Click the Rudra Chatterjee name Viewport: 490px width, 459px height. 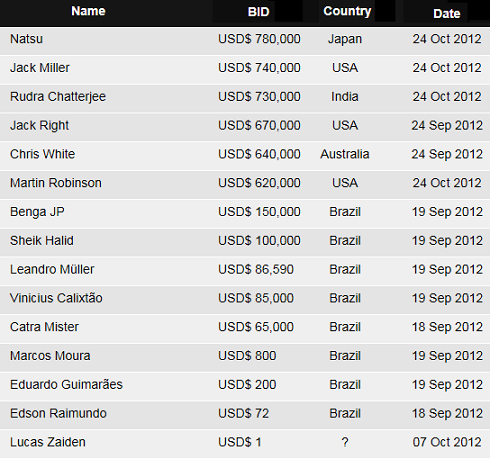[x=58, y=97]
